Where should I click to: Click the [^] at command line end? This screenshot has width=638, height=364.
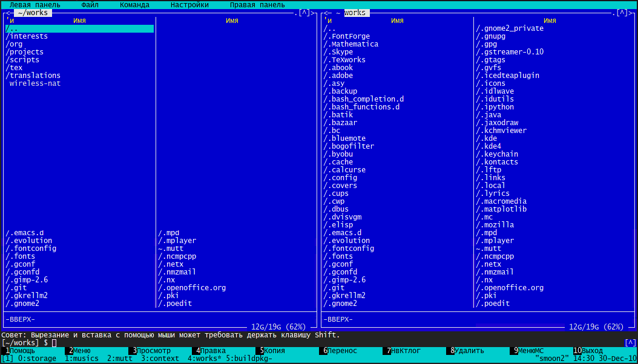(x=630, y=343)
